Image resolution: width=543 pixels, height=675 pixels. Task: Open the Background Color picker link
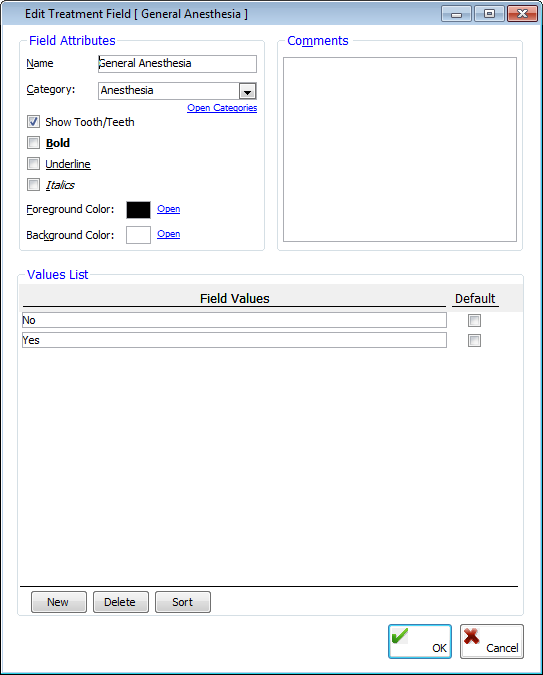coord(168,234)
